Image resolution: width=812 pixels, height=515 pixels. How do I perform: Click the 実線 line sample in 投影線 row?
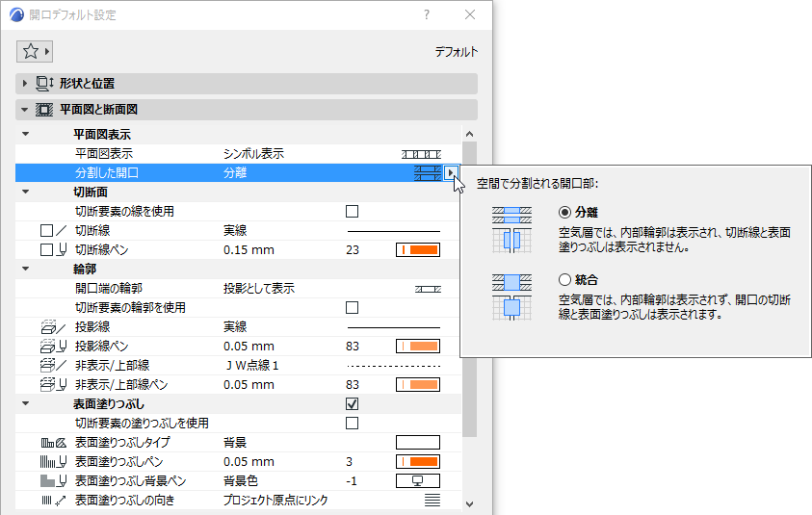coord(394,327)
